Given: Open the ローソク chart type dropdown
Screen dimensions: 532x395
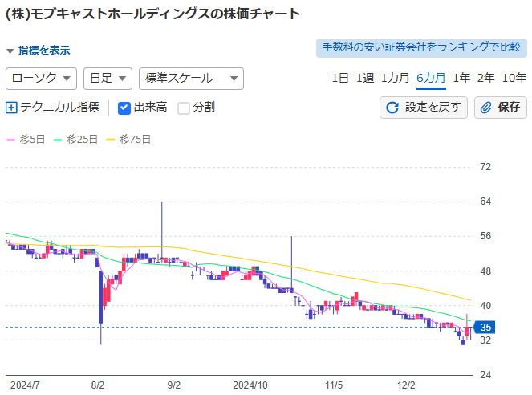Looking at the screenshot, I should click(x=42, y=79).
